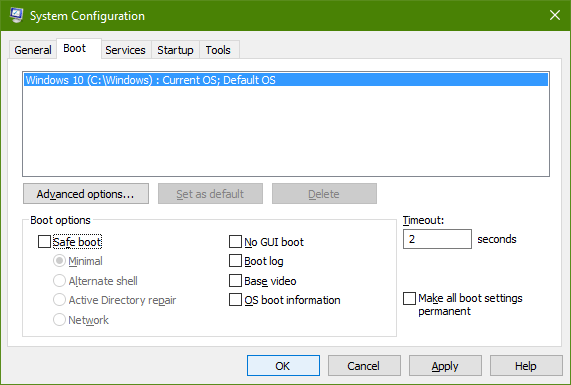Image resolution: width=571 pixels, height=385 pixels.
Task: Select the Boot tab
Action: click(x=79, y=48)
